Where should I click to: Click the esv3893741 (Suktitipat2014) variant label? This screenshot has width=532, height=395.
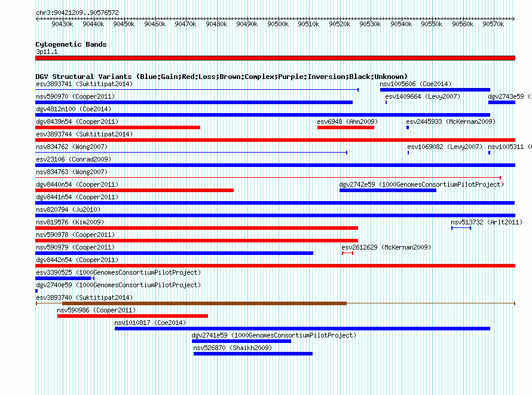click(x=84, y=84)
